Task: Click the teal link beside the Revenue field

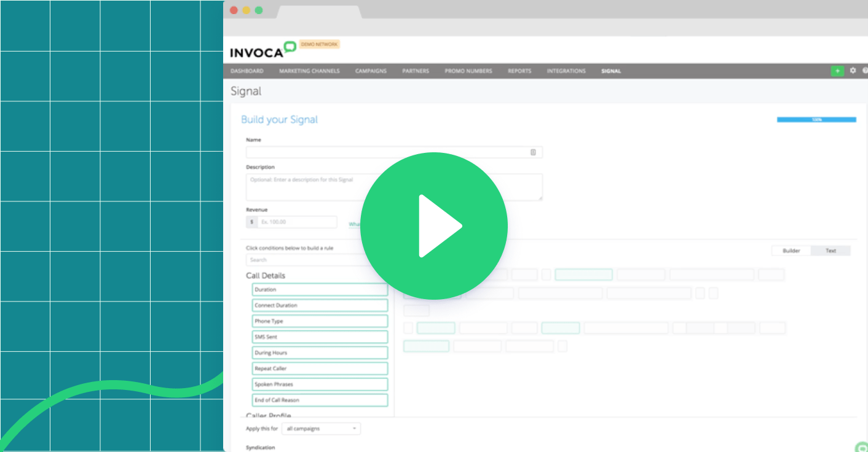Action: point(355,224)
